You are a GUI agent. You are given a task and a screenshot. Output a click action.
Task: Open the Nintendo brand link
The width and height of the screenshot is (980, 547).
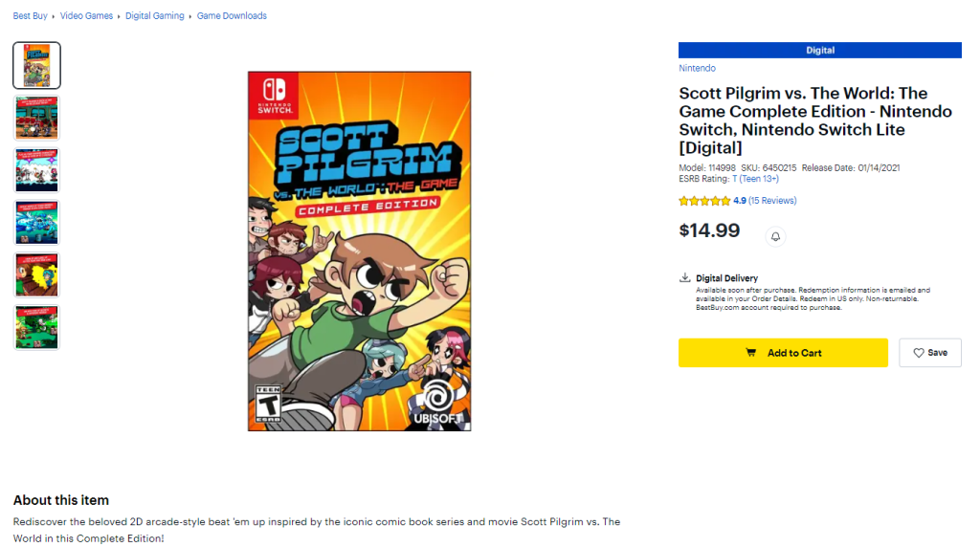[x=697, y=69]
